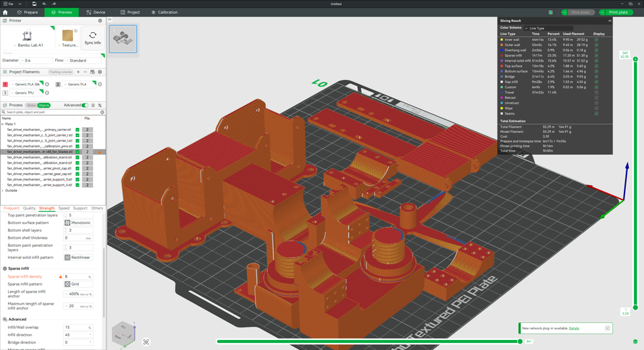Open the Flow Standard dropdown
The height and width of the screenshot is (350, 644).
[x=84, y=60]
